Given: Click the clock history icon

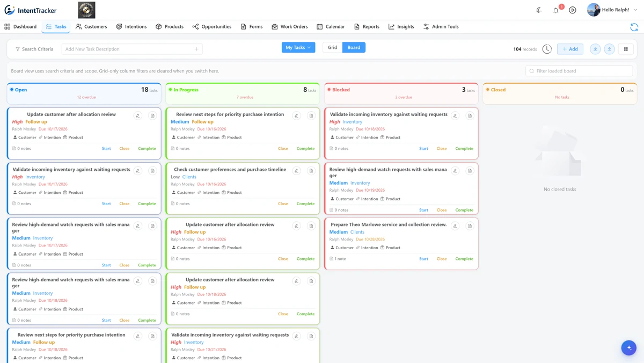Looking at the screenshot, I should (x=547, y=49).
